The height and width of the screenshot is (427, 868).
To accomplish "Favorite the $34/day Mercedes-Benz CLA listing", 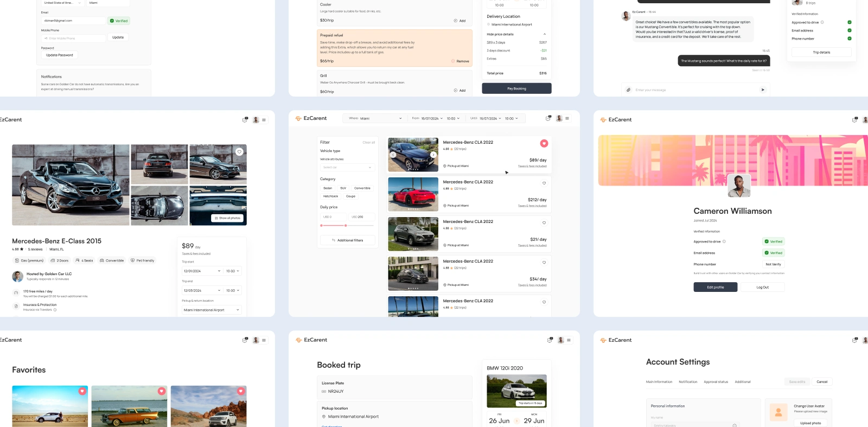I will coord(544,262).
